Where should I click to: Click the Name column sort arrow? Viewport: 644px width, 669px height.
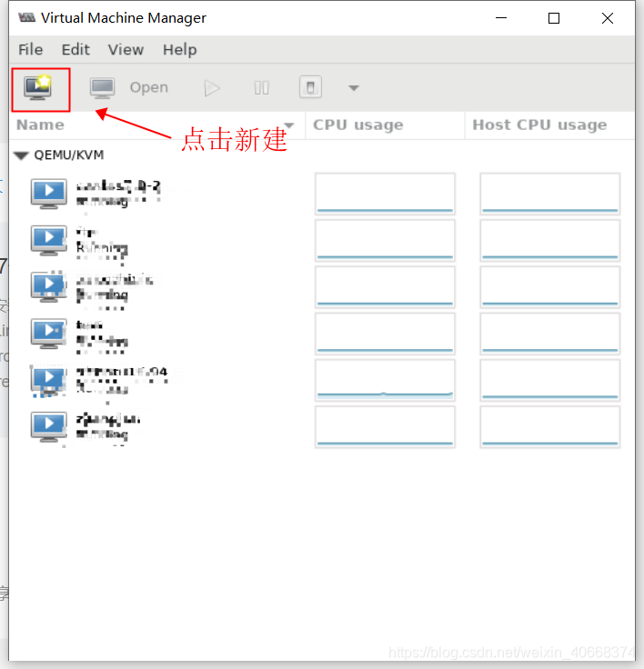(289, 125)
